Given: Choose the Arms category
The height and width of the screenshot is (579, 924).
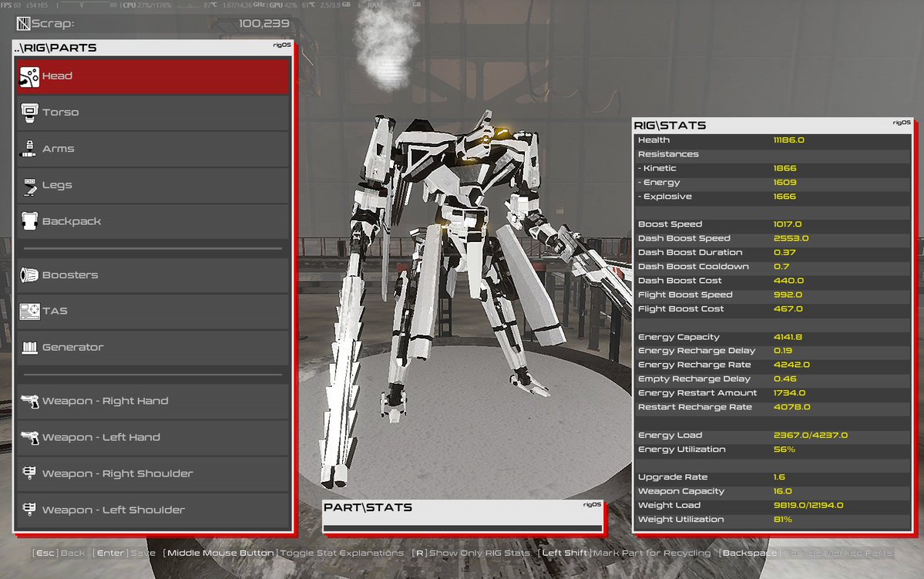Looking at the screenshot, I should [153, 149].
